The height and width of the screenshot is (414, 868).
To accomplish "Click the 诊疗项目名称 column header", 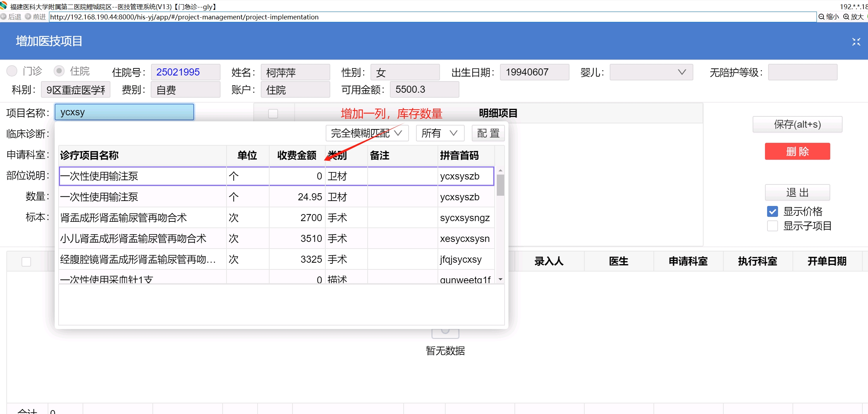I will pos(89,155).
